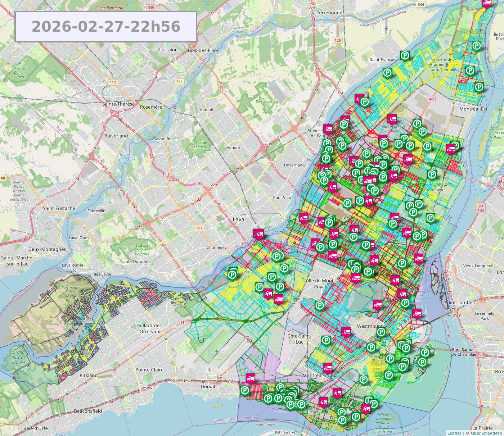
Task: Open the Leaflet attribution link
Action: pyautogui.click(x=454, y=433)
